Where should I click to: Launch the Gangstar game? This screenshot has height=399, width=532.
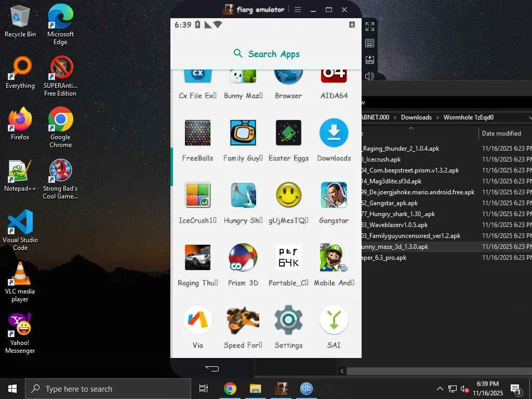[x=334, y=203]
